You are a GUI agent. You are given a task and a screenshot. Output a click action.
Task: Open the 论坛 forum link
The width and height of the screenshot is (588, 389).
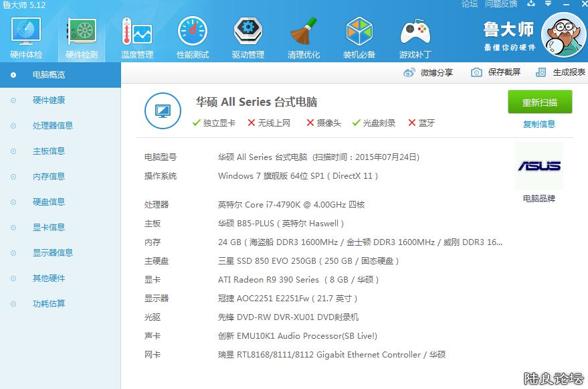[470, 4]
